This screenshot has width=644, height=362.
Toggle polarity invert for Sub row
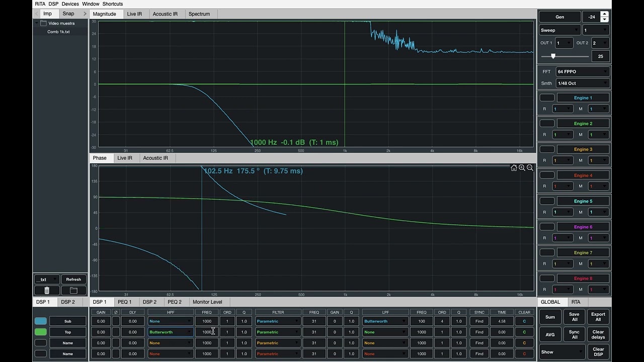click(116, 321)
